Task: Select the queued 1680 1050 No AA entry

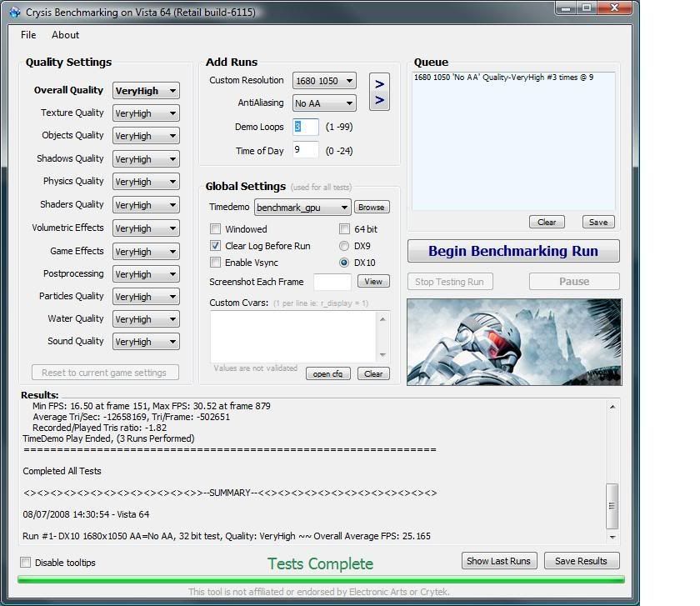Action: [x=503, y=78]
